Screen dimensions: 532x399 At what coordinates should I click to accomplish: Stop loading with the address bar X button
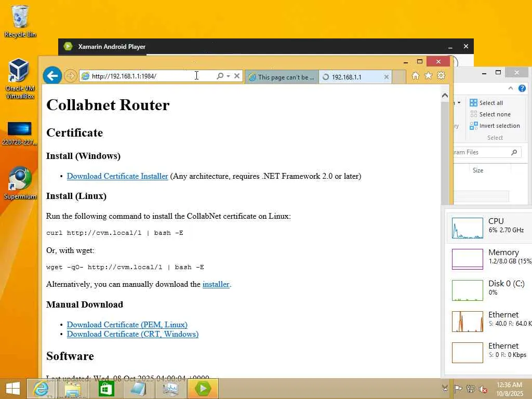(x=237, y=76)
